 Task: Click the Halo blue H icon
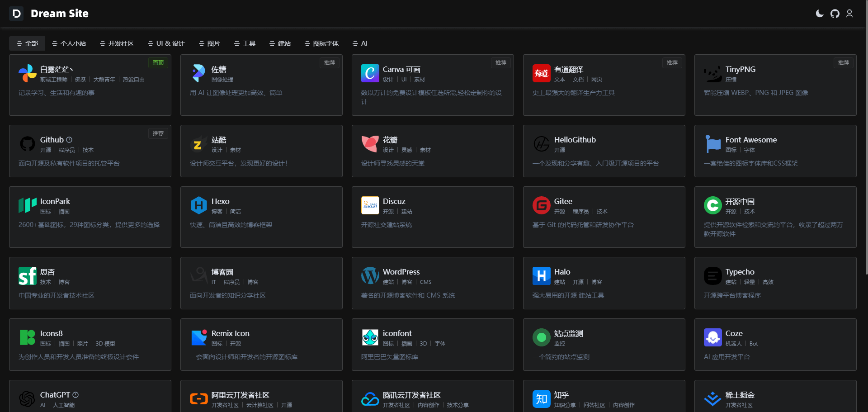point(542,276)
